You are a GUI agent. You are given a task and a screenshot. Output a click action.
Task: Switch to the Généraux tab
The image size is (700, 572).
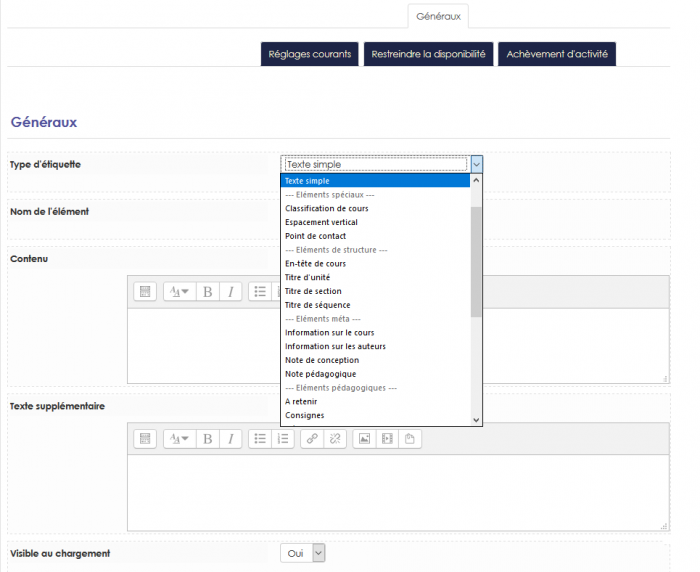[438, 16]
